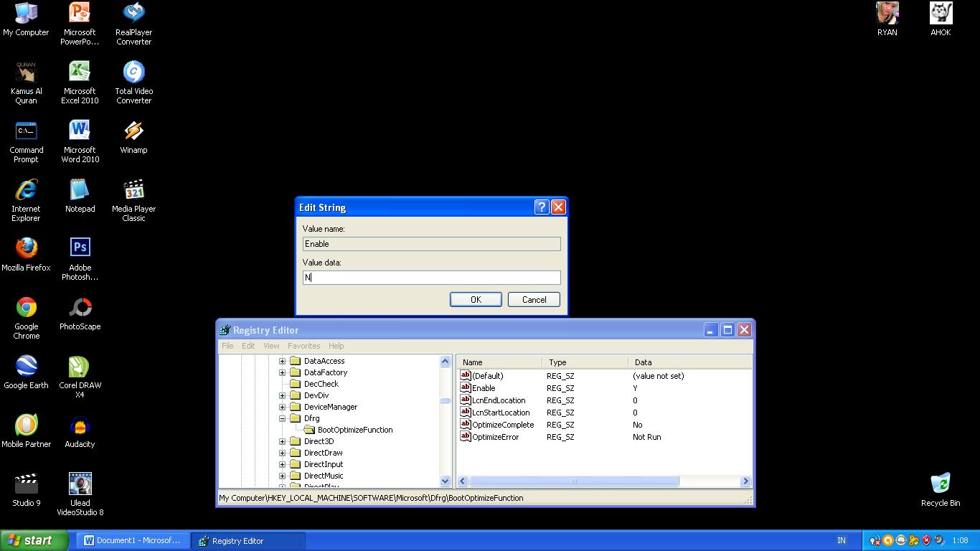Click inside the Value data field

click(x=430, y=278)
